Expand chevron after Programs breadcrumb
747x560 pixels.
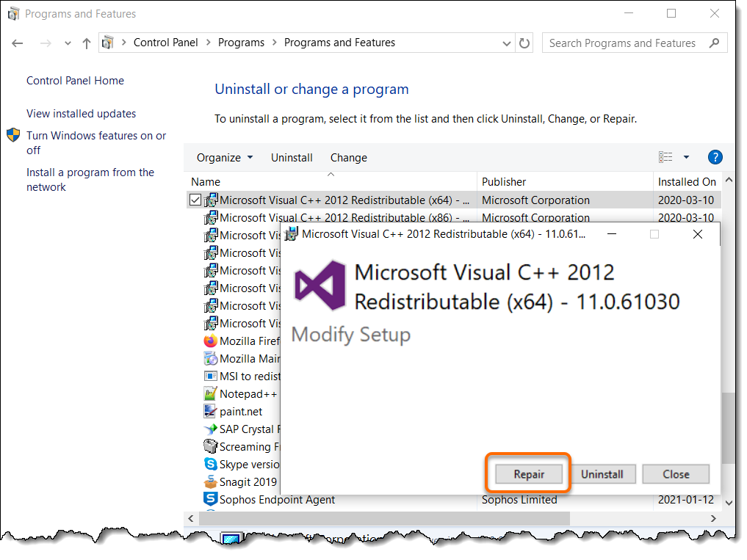(x=275, y=43)
